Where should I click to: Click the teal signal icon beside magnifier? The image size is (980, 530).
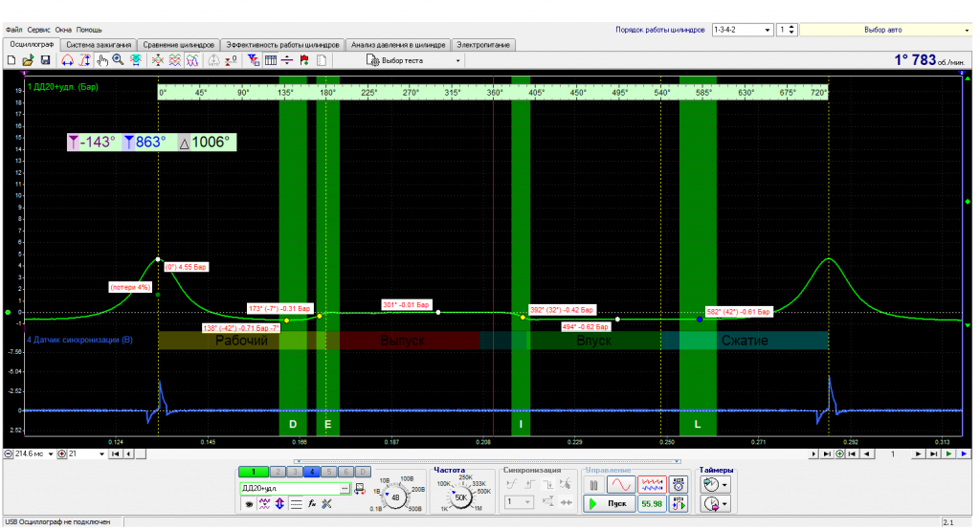(135, 60)
